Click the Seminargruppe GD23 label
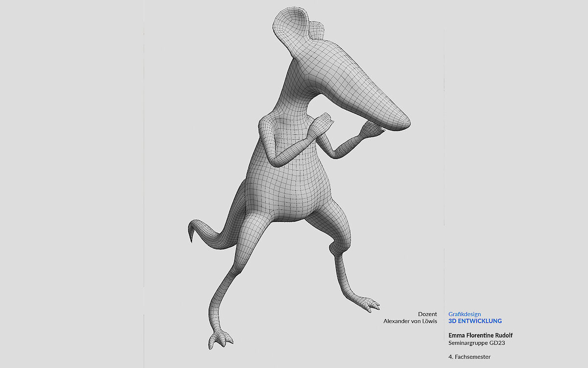Screen dimensions: 588x368 [x=476, y=343]
